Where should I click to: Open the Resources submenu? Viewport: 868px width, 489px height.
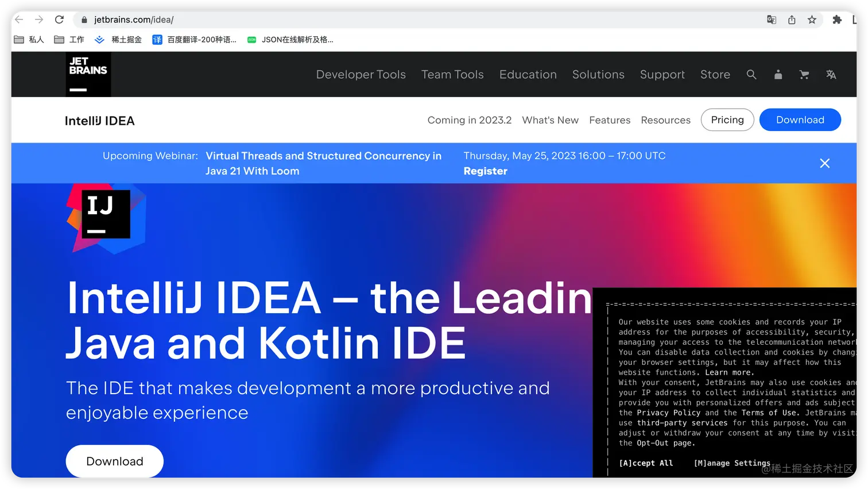click(666, 120)
